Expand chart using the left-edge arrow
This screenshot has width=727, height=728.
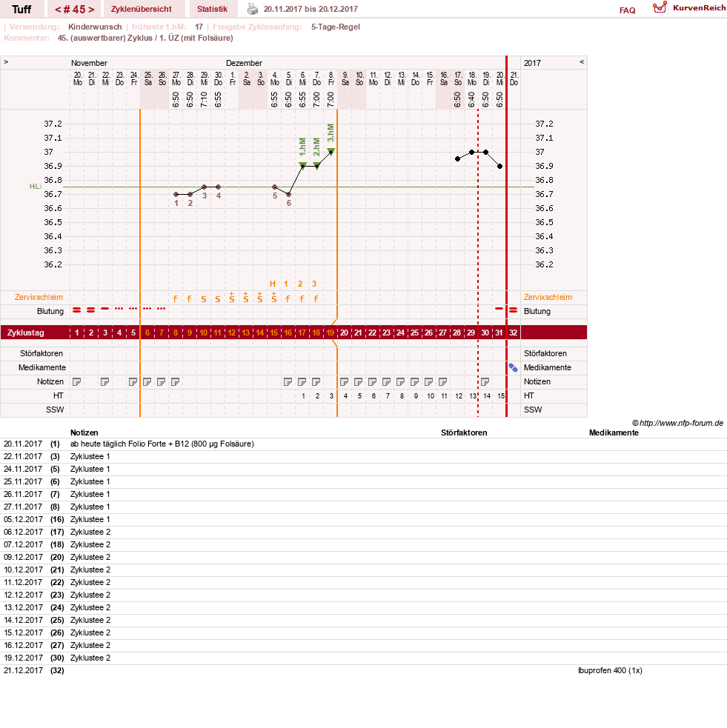click(6, 61)
